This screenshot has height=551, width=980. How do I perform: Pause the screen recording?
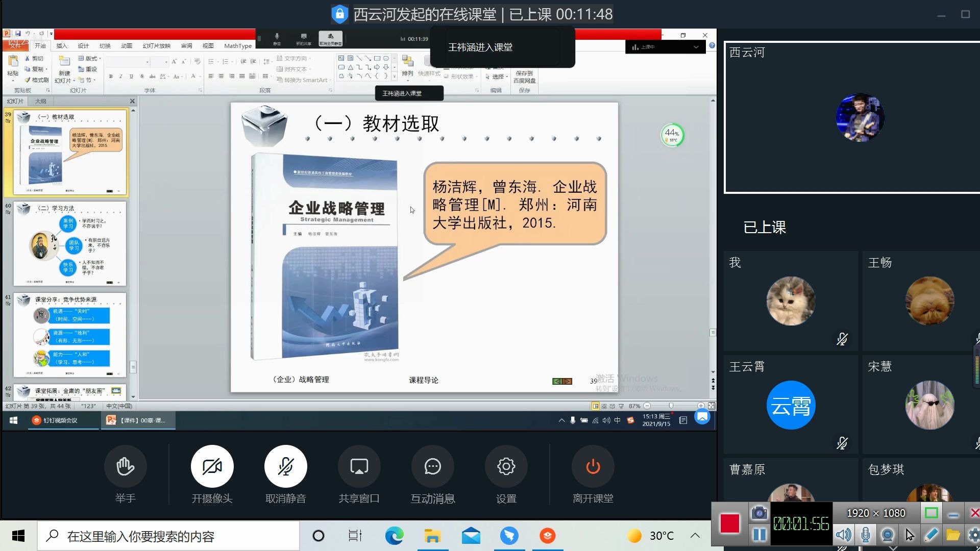click(759, 535)
